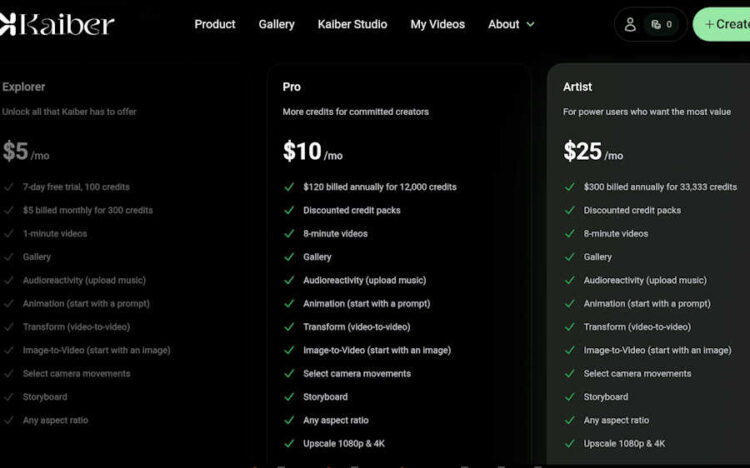Open the user profile icon

tap(630, 25)
